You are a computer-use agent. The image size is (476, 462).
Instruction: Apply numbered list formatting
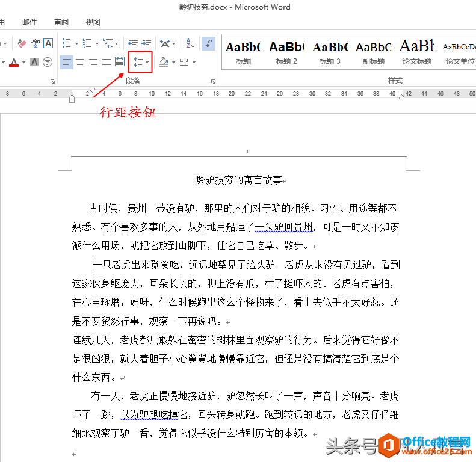(x=87, y=43)
